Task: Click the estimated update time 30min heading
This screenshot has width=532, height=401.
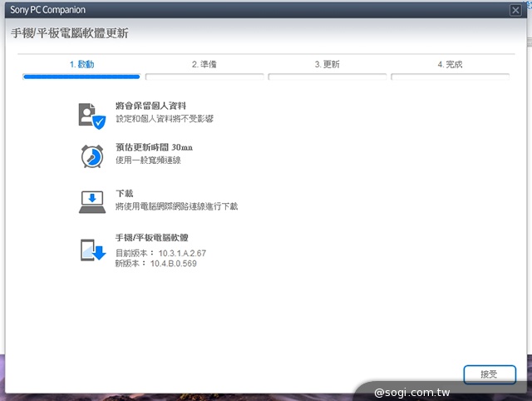Action: coord(155,147)
